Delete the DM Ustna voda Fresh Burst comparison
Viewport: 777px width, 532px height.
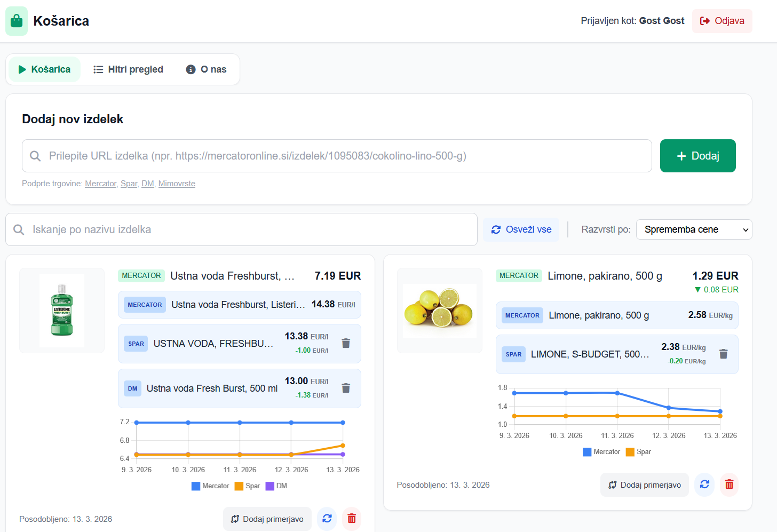click(346, 388)
